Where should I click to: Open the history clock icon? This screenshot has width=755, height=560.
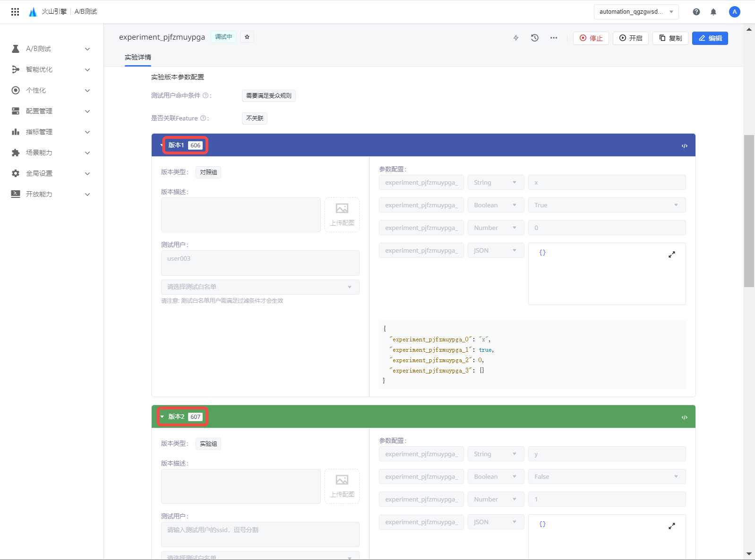point(535,38)
